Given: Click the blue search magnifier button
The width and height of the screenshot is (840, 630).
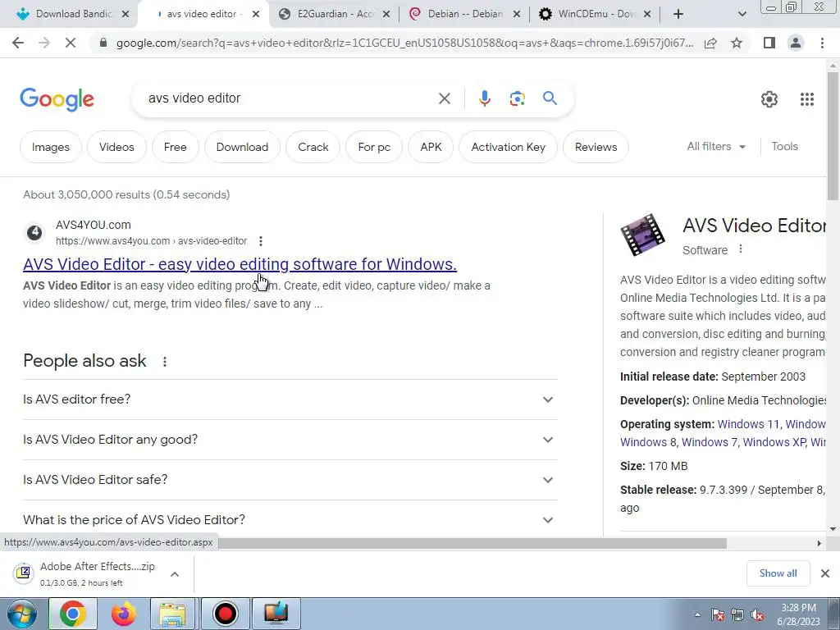Looking at the screenshot, I should pos(550,98).
